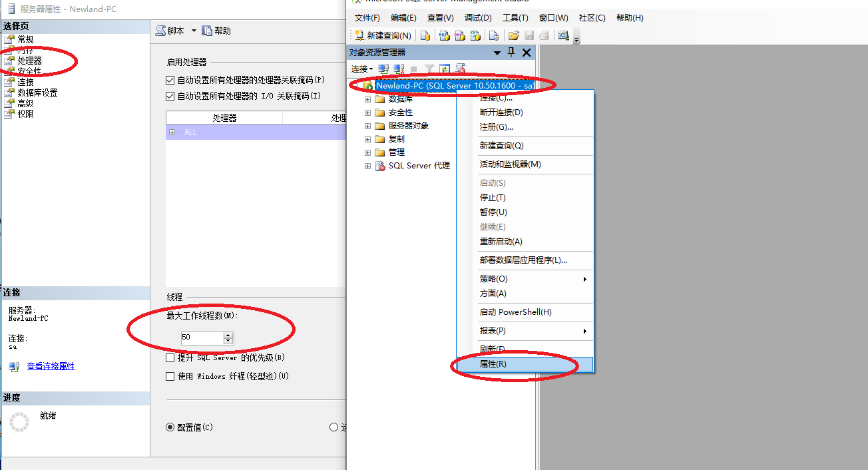This screenshot has height=470, width=868.
Task: Open the 文件(F) menu
Action: point(367,18)
